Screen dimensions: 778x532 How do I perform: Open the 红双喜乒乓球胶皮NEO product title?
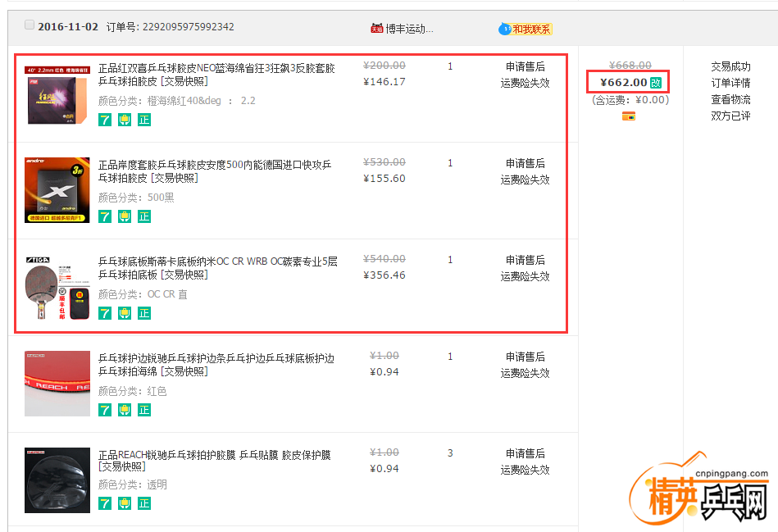216,75
